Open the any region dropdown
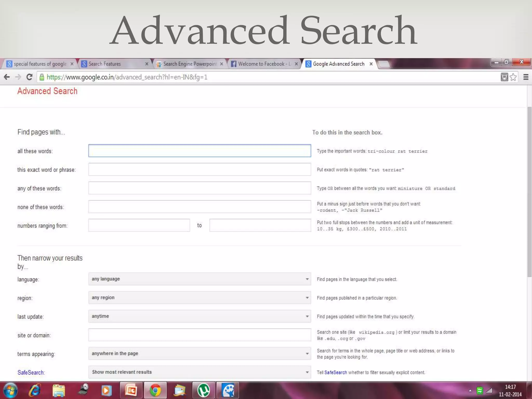This screenshot has height=399, width=532. click(199, 298)
